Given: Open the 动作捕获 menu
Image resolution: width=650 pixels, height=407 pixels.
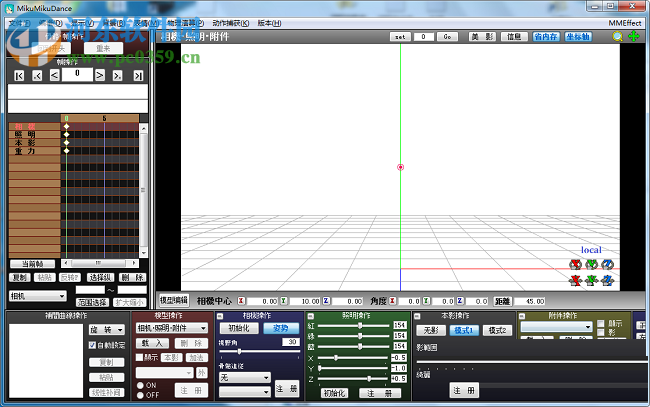Looking at the screenshot, I should point(230,23).
